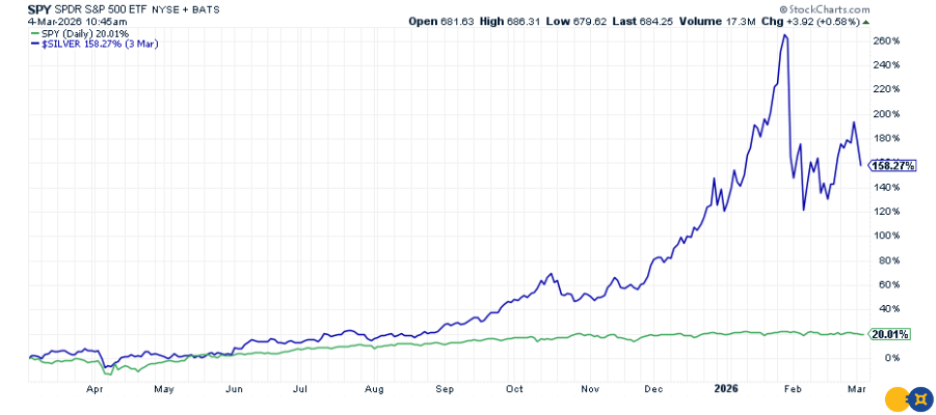Screen dimensions: 936x415
Task: Click the green up arrow beside Chg
Action: (866, 19)
